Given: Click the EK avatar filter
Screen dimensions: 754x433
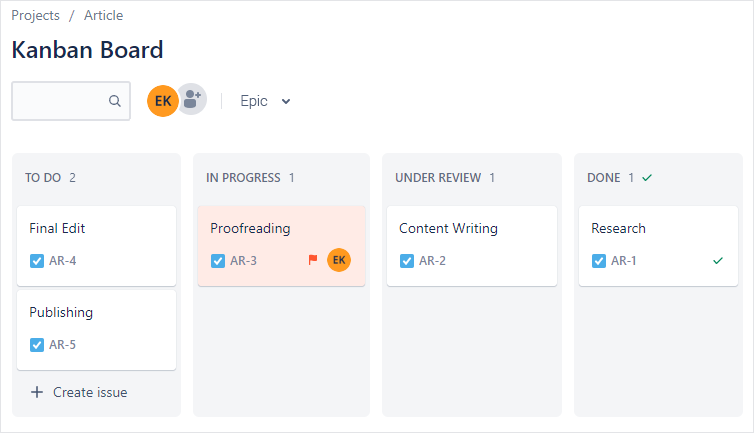Looking at the screenshot, I should pos(162,101).
